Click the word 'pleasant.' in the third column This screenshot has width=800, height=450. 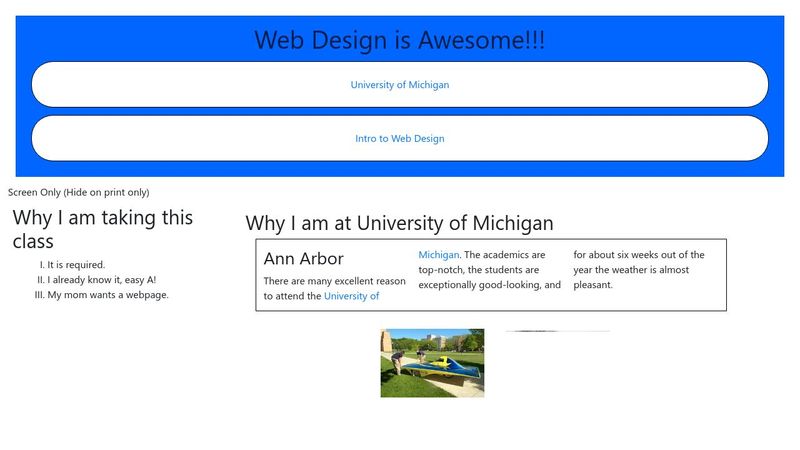pos(592,285)
